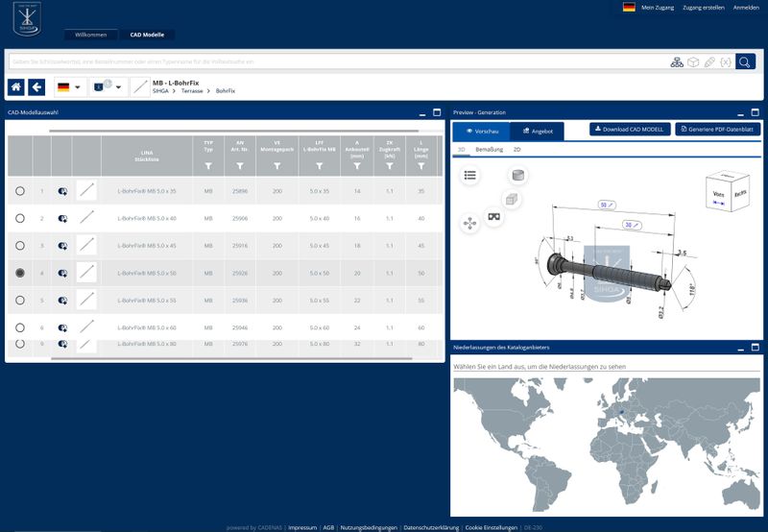
Task: Filter the Art. Nr. column
Action: coord(240,167)
